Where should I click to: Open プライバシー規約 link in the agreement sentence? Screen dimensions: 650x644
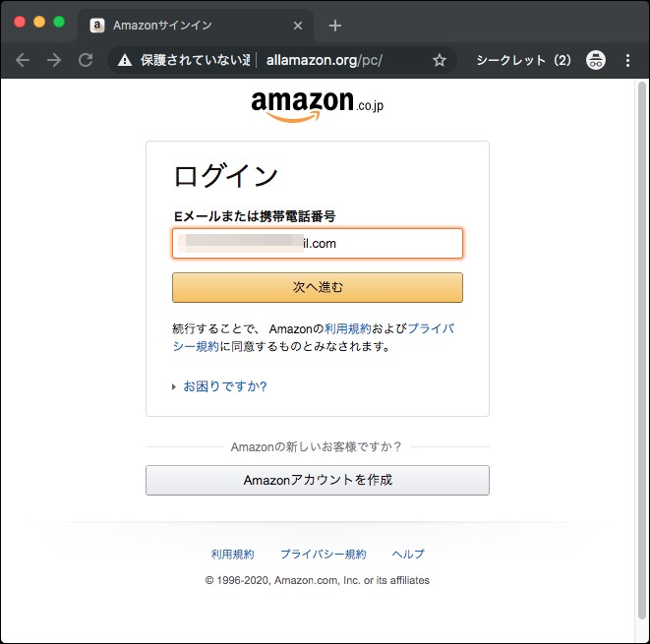point(431,328)
